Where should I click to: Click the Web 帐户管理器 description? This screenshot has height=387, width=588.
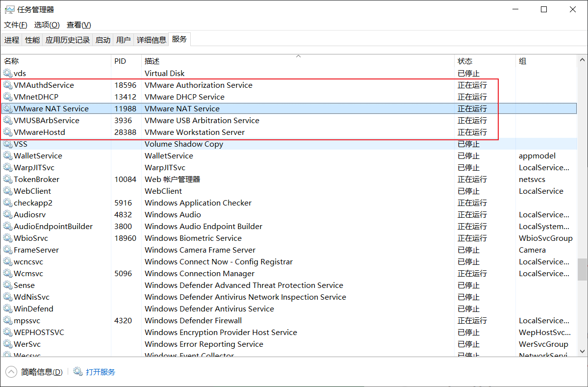coord(173,179)
